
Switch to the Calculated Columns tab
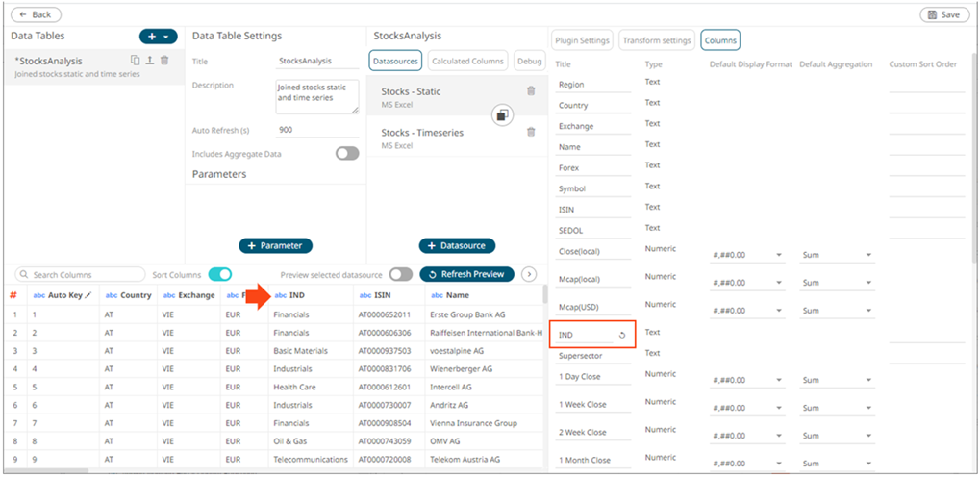point(467,61)
